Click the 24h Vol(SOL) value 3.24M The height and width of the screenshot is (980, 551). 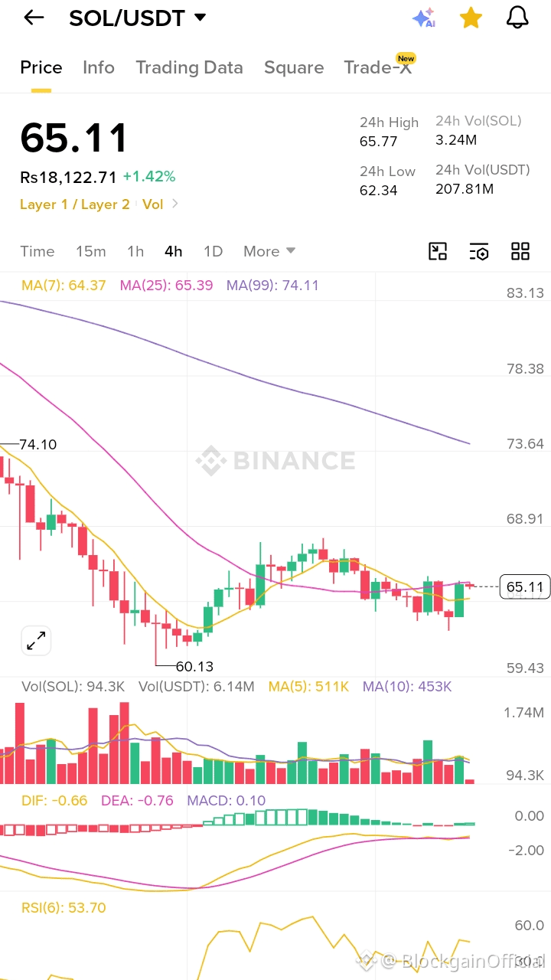pos(456,140)
